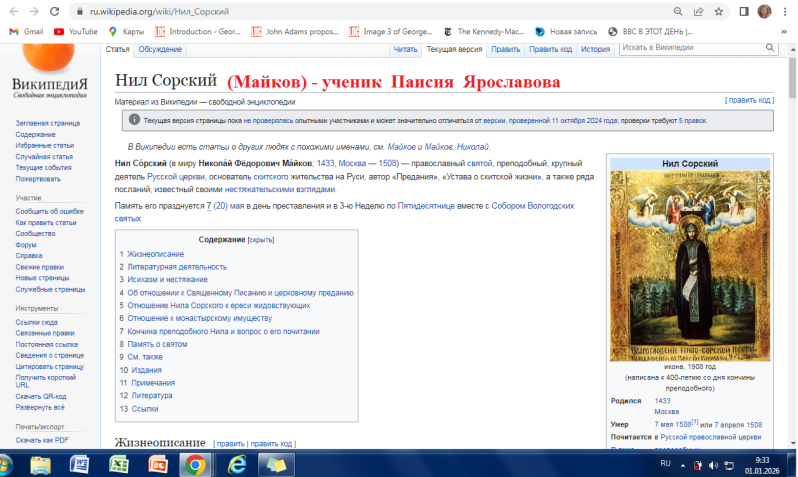Hide the table of contents via скрыть
The height and width of the screenshot is (477, 798).
pos(260,240)
